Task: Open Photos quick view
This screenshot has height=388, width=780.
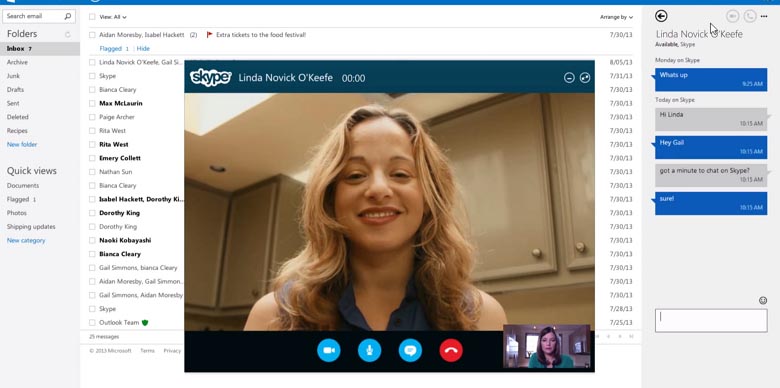Action: [x=17, y=213]
